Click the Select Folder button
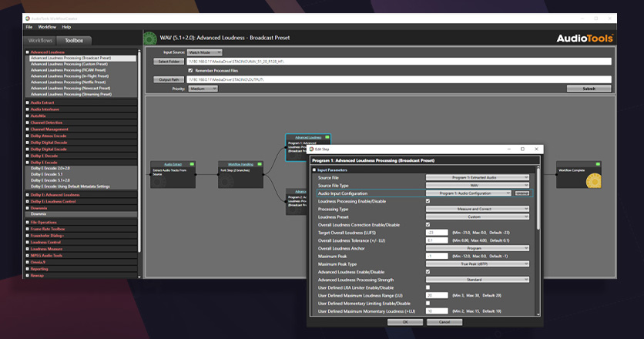 click(x=169, y=62)
